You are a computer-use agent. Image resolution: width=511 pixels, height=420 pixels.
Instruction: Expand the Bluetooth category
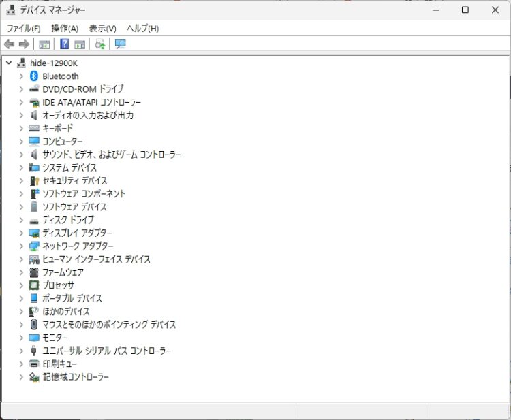click(21, 76)
